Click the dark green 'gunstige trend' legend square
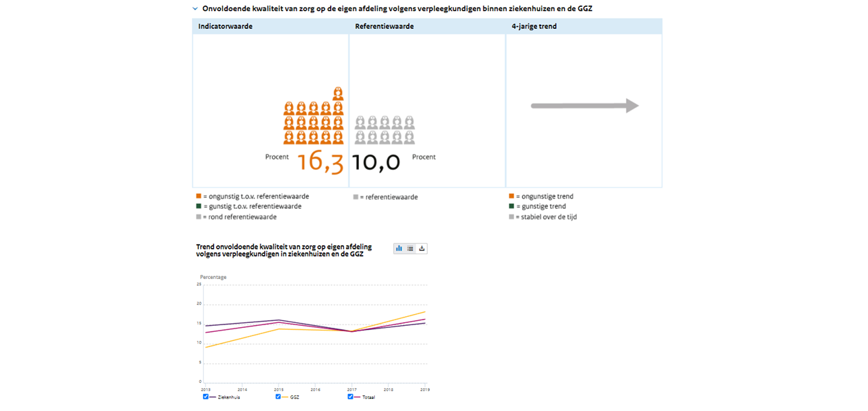 (511, 206)
